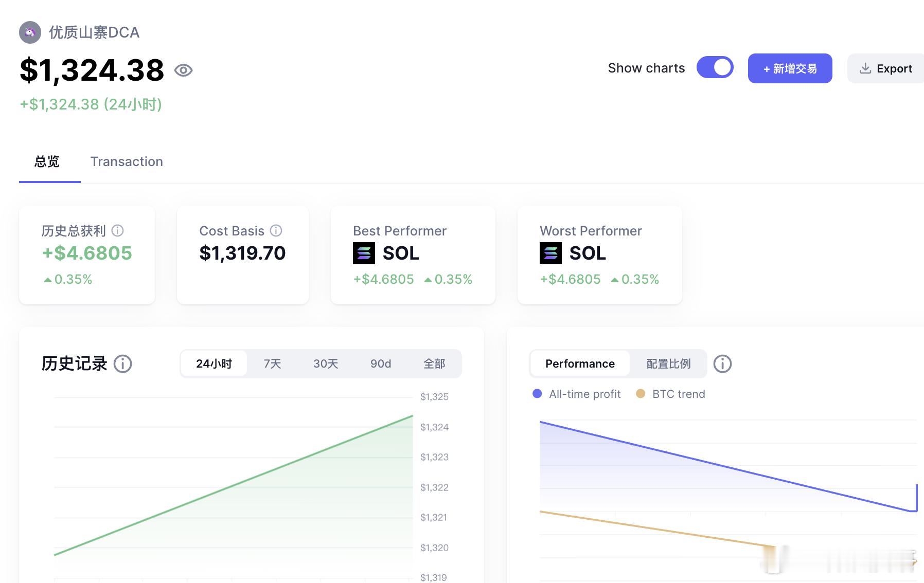Switch to the 配置比例 chart view
This screenshot has height=583, width=924.
668,364
